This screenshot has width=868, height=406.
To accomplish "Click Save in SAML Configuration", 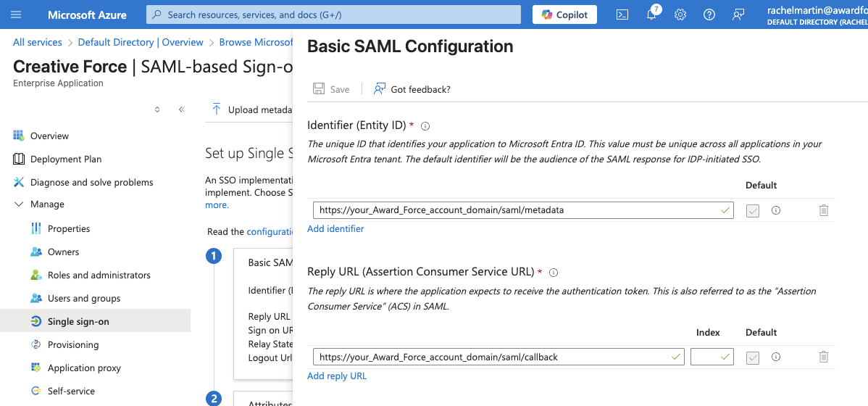I will tap(331, 89).
